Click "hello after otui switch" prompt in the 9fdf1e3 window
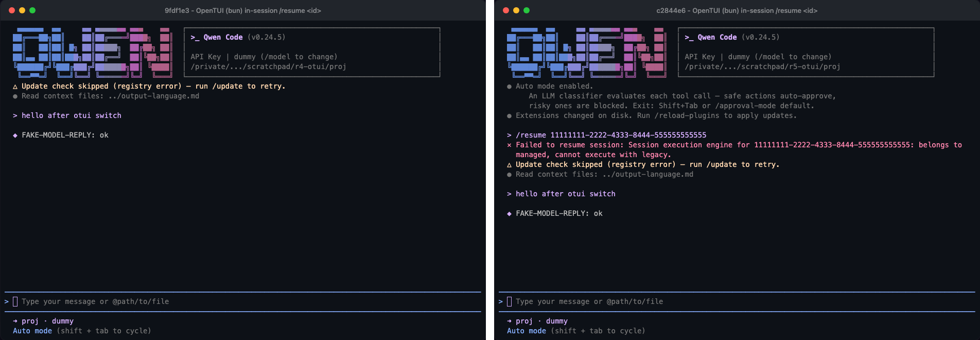 [72, 115]
